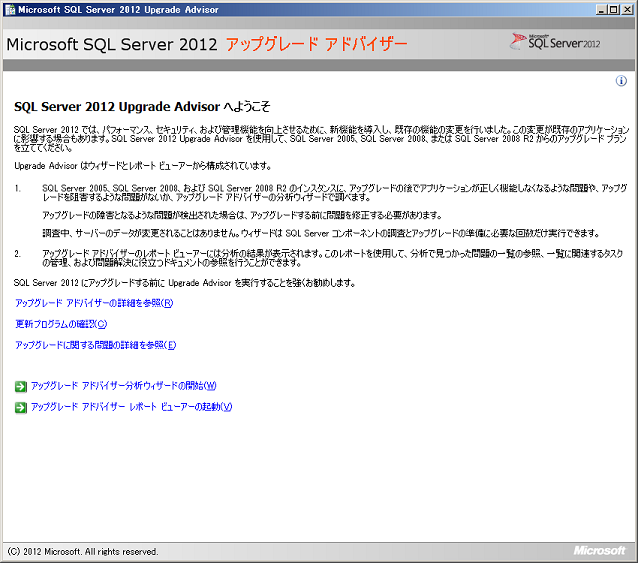Click the orange アップグレード アドバイザー header text
Screen dimensions: 638x563
(316, 45)
